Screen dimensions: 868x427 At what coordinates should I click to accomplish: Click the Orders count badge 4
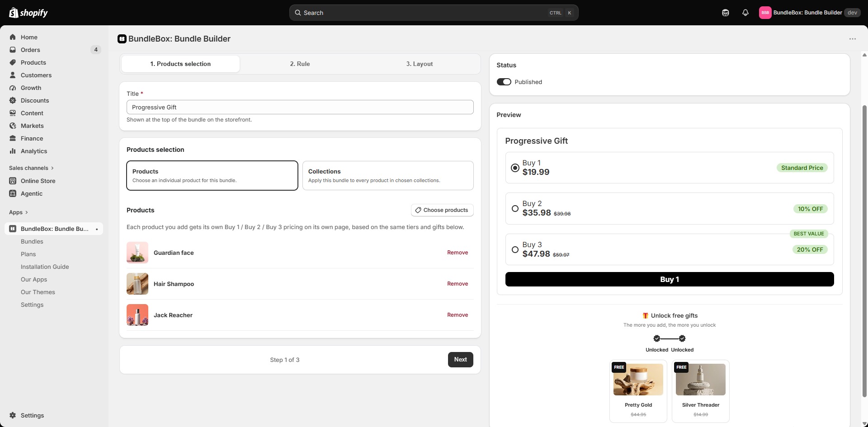pos(95,50)
